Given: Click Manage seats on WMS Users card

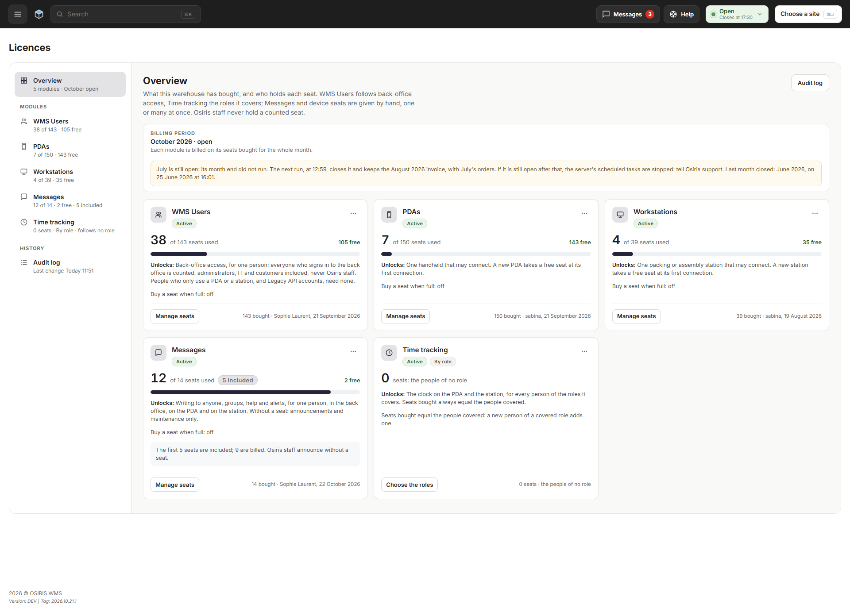Looking at the screenshot, I should coord(175,316).
